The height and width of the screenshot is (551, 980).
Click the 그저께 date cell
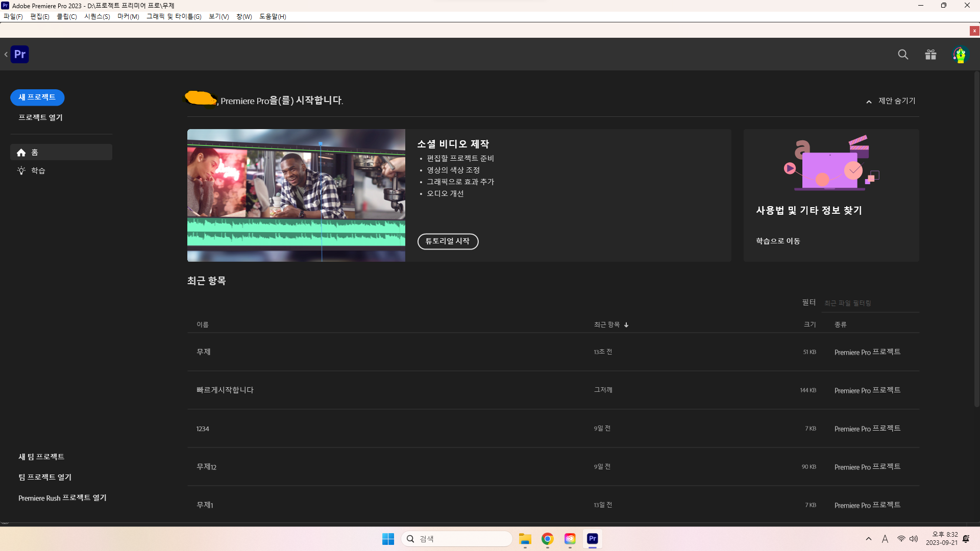603,390
